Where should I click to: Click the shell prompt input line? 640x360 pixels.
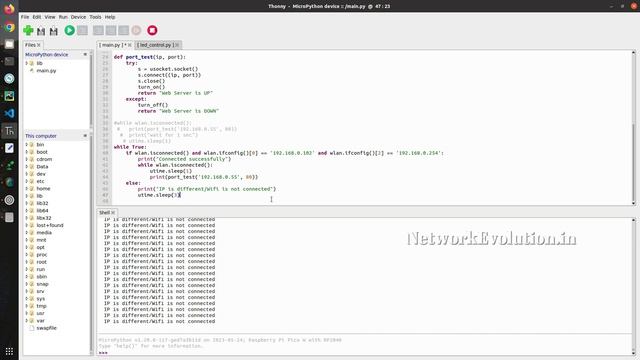click(363, 352)
